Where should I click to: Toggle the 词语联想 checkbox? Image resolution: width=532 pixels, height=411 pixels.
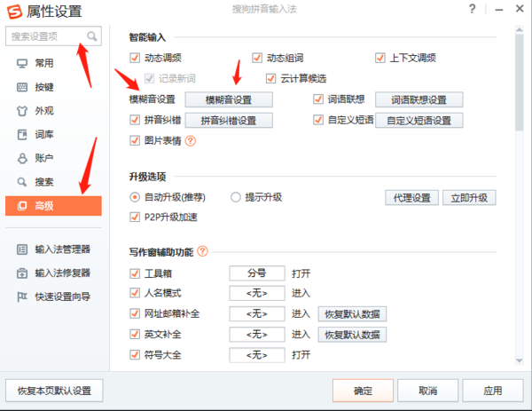[318, 99]
